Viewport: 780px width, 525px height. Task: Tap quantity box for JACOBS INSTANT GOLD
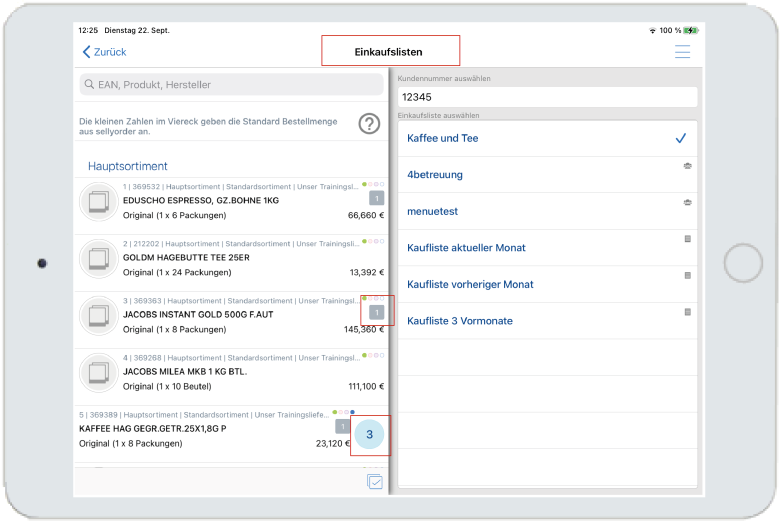tap(377, 313)
